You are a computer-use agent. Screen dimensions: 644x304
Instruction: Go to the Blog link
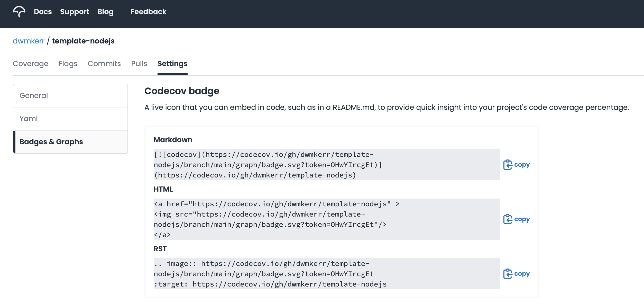105,12
